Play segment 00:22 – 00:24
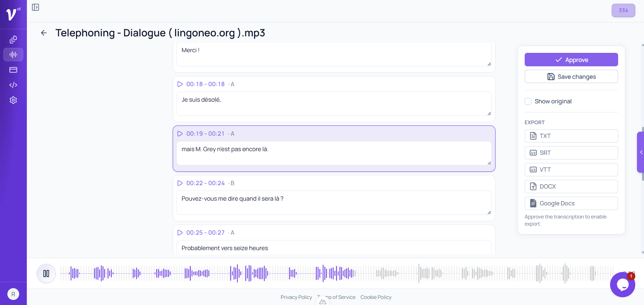The width and height of the screenshot is (644, 305). 180,183
